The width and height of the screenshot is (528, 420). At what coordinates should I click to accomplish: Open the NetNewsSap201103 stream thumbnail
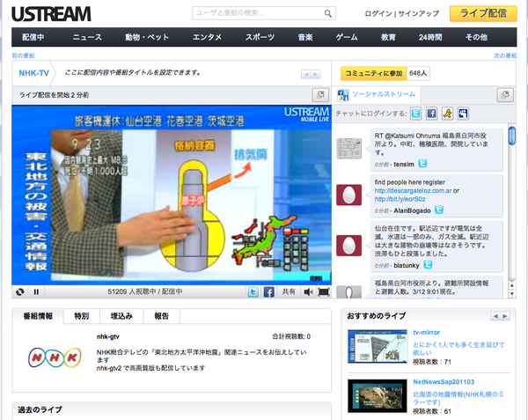378,396
